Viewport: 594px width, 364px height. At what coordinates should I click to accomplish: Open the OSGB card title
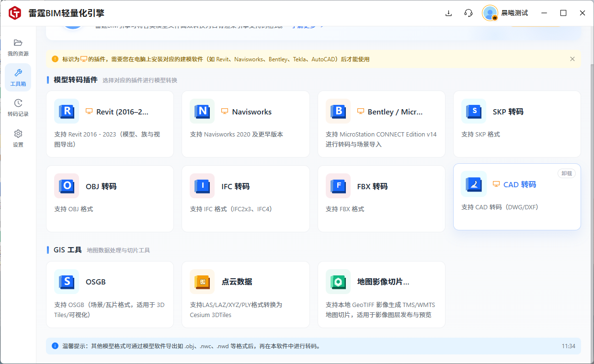[96, 282]
